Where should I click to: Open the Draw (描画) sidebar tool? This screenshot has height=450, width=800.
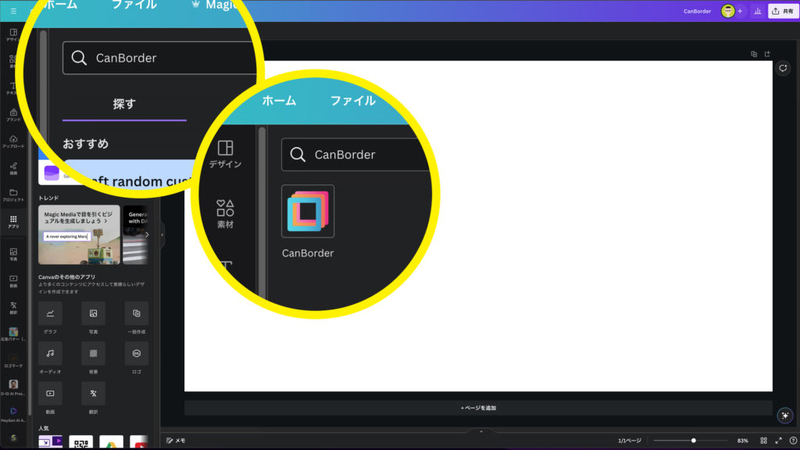(x=13, y=168)
